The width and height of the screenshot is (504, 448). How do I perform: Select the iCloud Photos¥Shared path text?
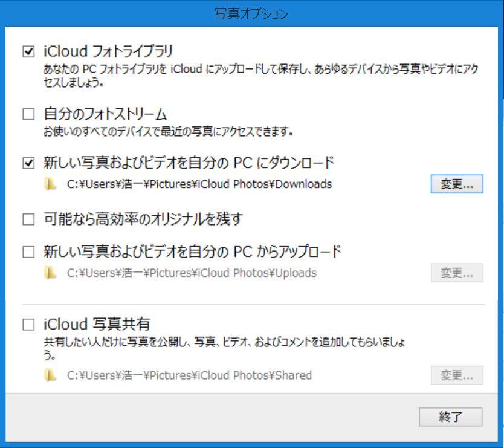coord(189,375)
